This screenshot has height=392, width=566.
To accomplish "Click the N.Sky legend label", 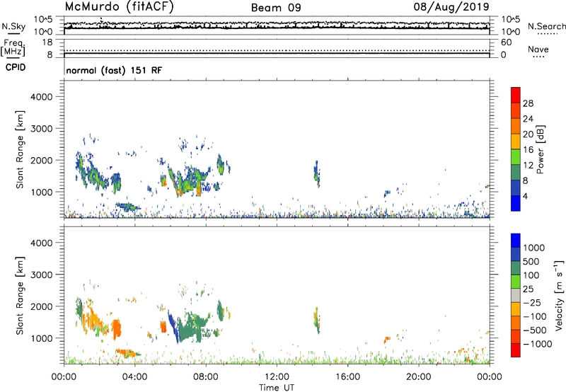I will click(x=13, y=26).
